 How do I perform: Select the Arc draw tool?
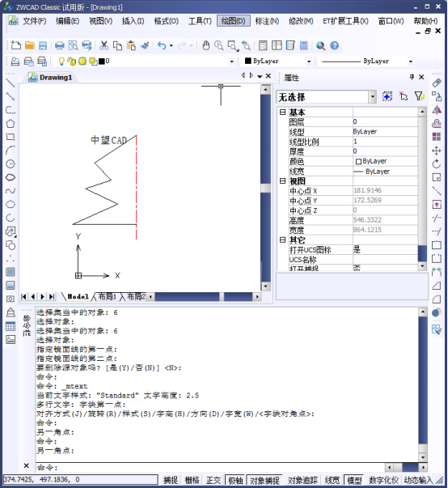click(11, 151)
